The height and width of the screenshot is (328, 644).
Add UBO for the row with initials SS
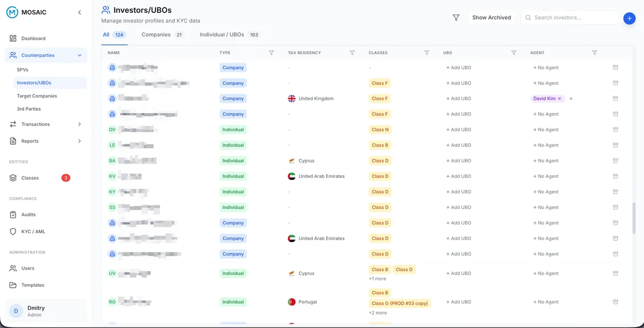[x=458, y=207]
